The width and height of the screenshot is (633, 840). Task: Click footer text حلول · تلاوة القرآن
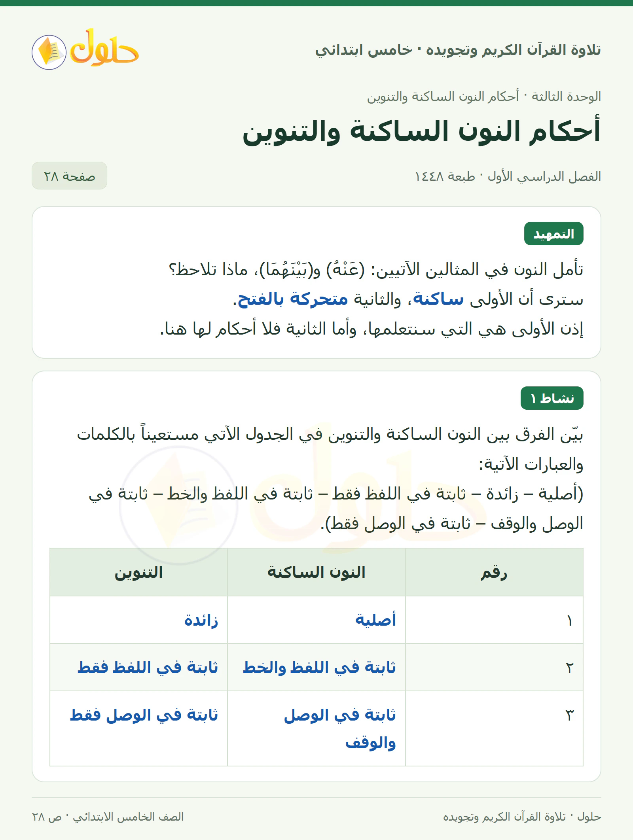coord(522,817)
